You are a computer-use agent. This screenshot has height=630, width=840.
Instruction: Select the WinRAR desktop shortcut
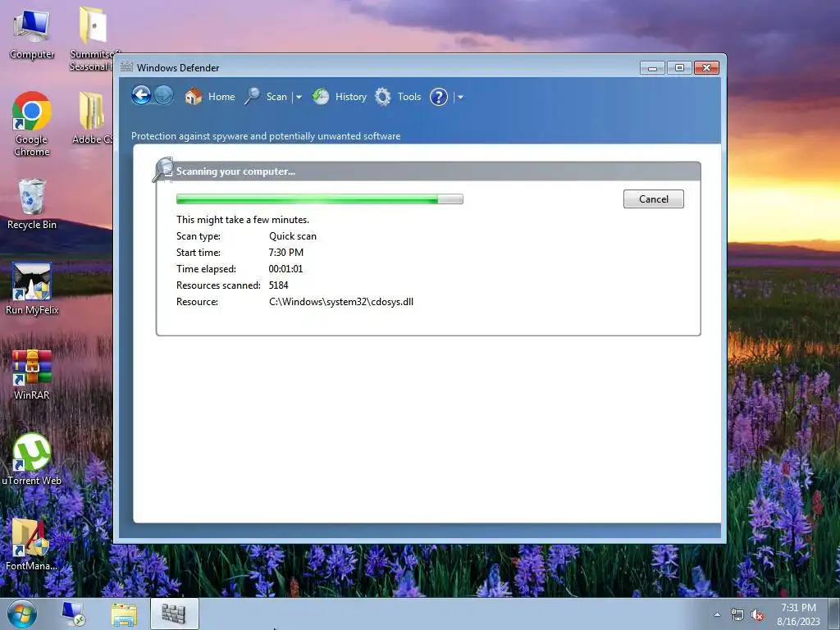click(x=32, y=374)
